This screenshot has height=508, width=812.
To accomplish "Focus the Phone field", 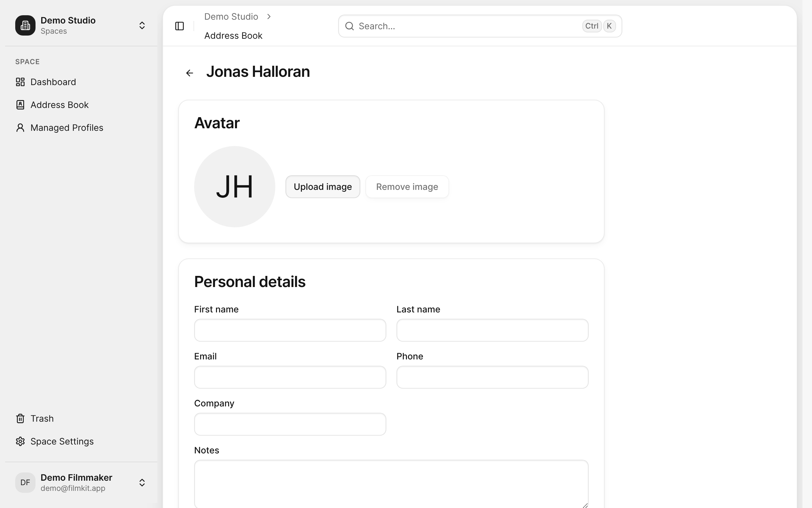I will [x=492, y=377].
